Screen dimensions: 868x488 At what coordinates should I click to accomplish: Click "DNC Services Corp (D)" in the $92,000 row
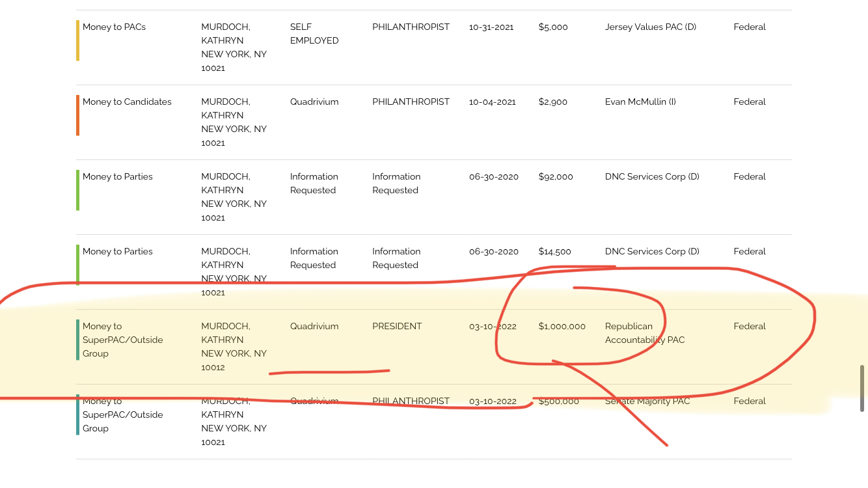(652, 177)
